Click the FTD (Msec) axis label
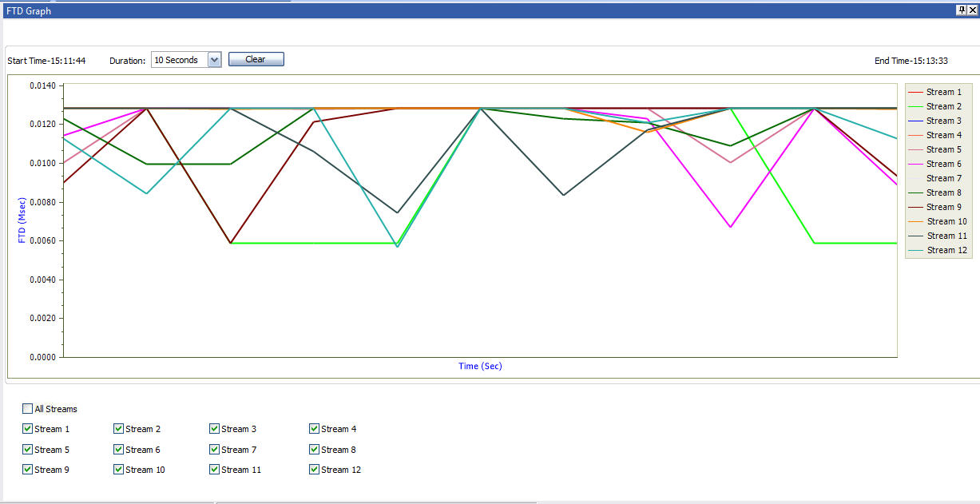This screenshot has width=980, height=504. pos(22,220)
